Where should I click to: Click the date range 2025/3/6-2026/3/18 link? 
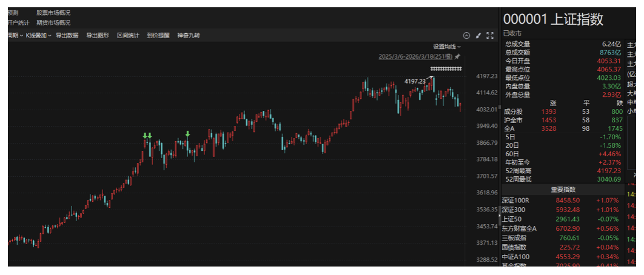pyautogui.click(x=415, y=56)
